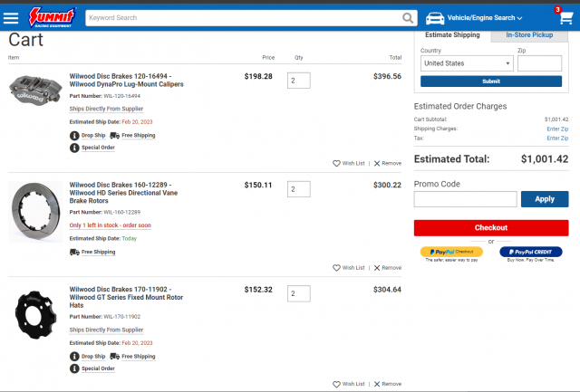Screen dimensions: 580x392
Task: Open GT Series Fixed Mount Rotor Hats link
Action: coord(126,298)
